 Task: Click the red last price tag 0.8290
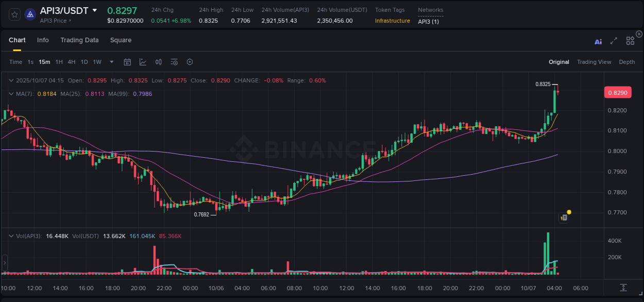pos(618,92)
